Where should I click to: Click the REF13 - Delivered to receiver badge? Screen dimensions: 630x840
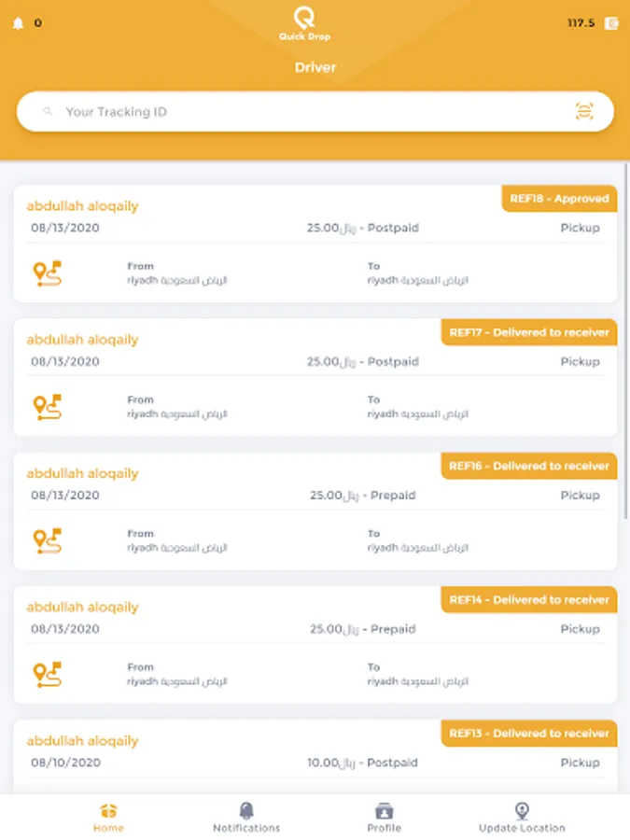tap(528, 734)
